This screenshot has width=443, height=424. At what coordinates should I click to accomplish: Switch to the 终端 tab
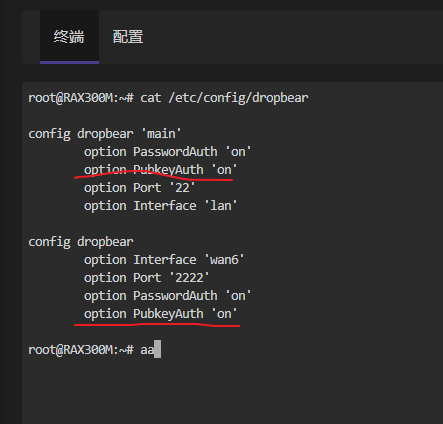(69, 37)
